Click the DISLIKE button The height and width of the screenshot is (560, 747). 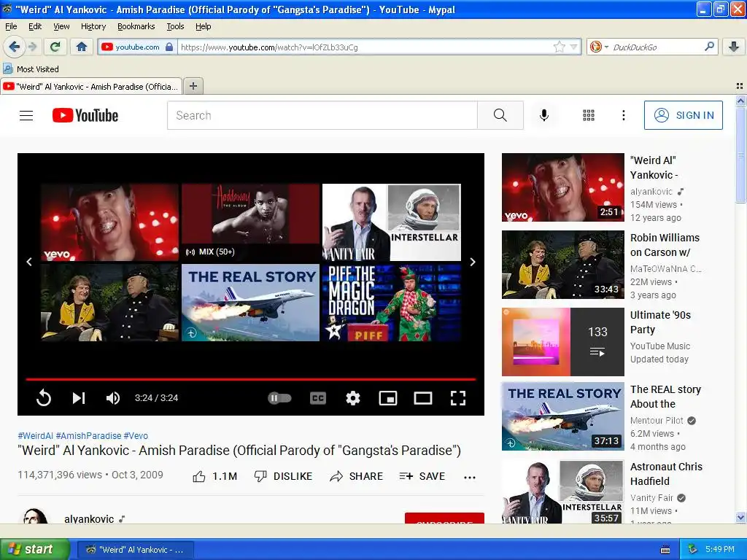click(x=284, y=476)
